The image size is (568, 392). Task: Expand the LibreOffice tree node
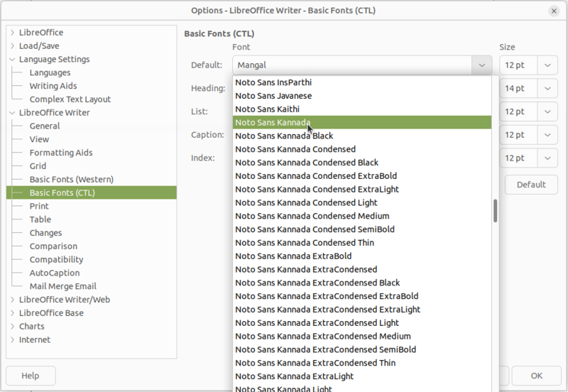12,33
